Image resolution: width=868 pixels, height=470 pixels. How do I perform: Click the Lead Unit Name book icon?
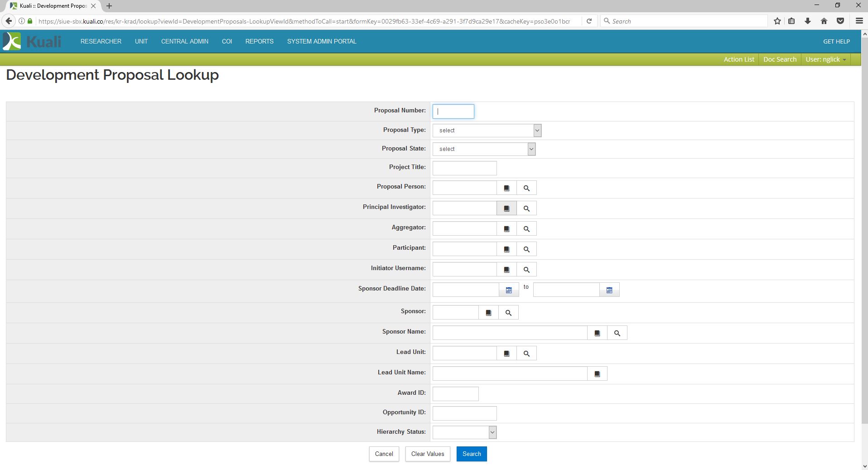597,374
